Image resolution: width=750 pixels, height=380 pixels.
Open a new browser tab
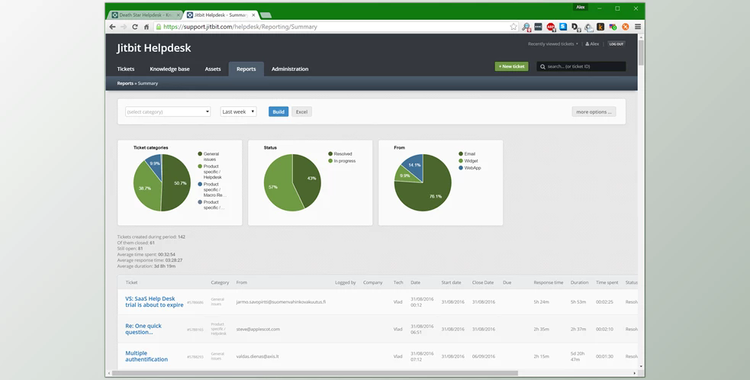click(266, 15)
